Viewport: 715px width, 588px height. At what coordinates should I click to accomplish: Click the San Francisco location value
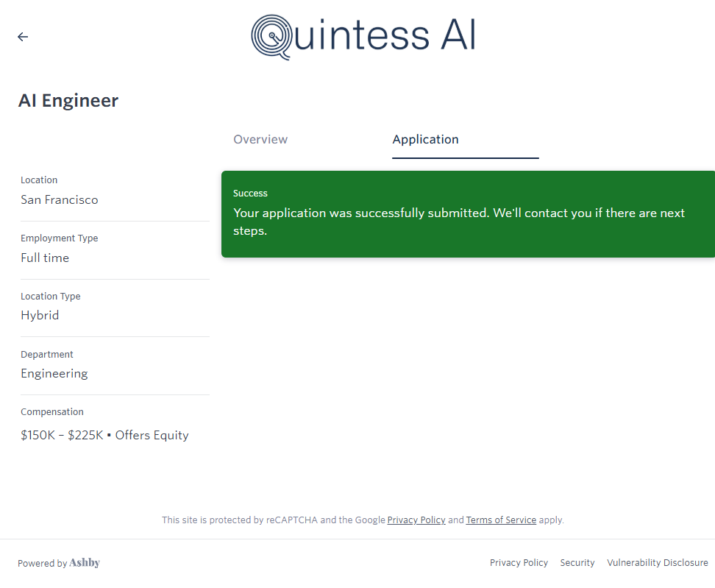click(59, 200)
